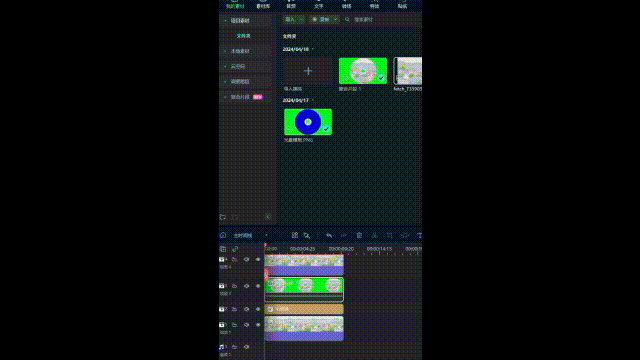
Task: Click the magnifier search icon in media panel
Action: 347,19
